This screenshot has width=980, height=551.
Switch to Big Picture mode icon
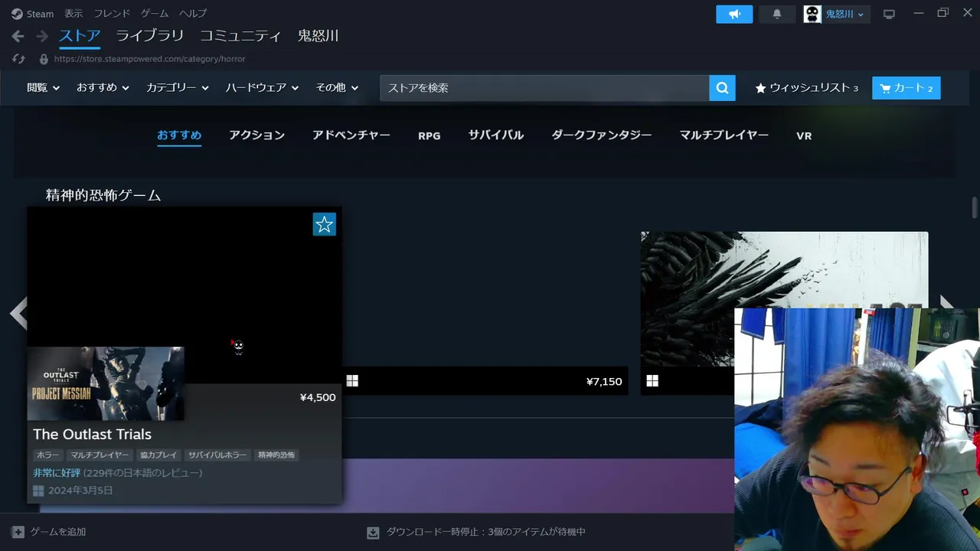pos(889,14)
